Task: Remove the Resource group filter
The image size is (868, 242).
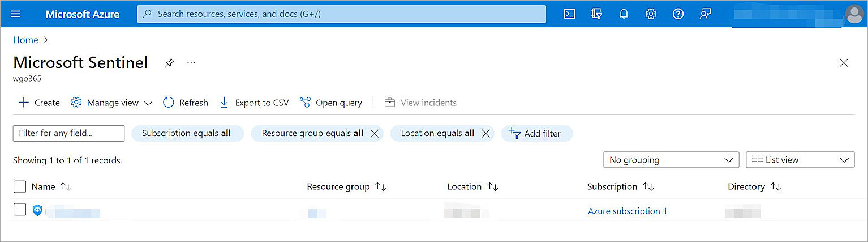Action: coord(374,134)
